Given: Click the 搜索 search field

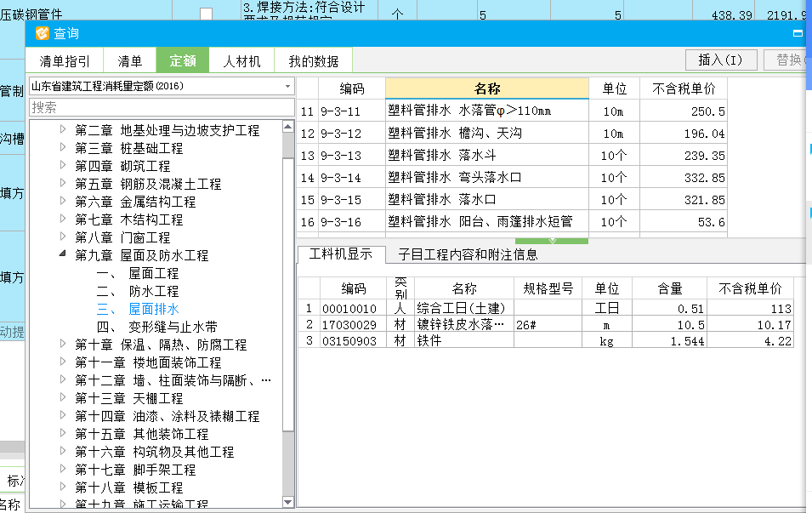Looking at the screenshot, I should pyautogui.click(x=162, y=107).
